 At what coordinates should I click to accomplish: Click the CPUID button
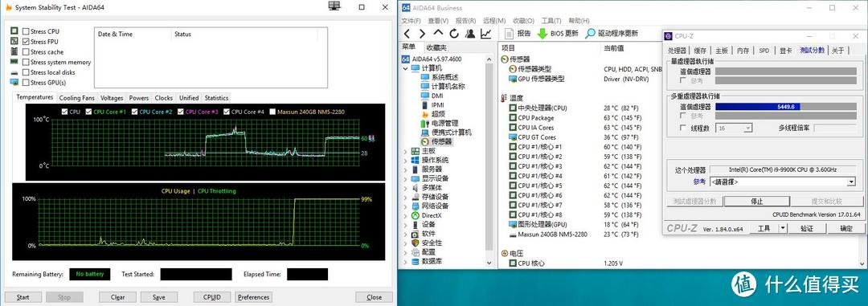click(212, 297)
